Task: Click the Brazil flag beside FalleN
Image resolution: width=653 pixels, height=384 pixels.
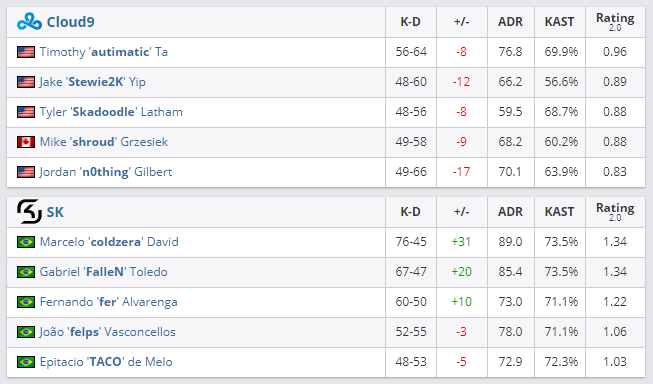Action: tap(26, 272)
